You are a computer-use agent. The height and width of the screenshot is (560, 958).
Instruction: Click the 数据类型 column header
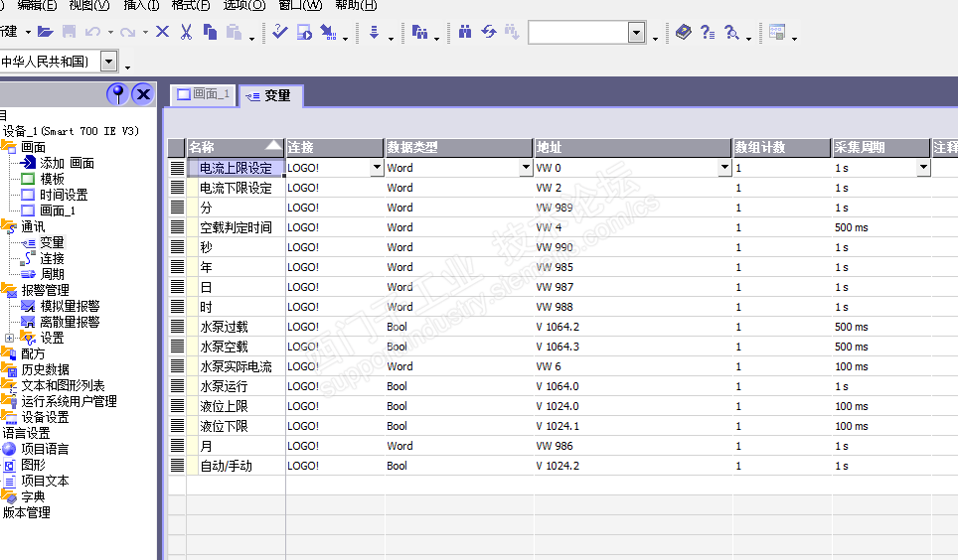click(x=459, y=147)
